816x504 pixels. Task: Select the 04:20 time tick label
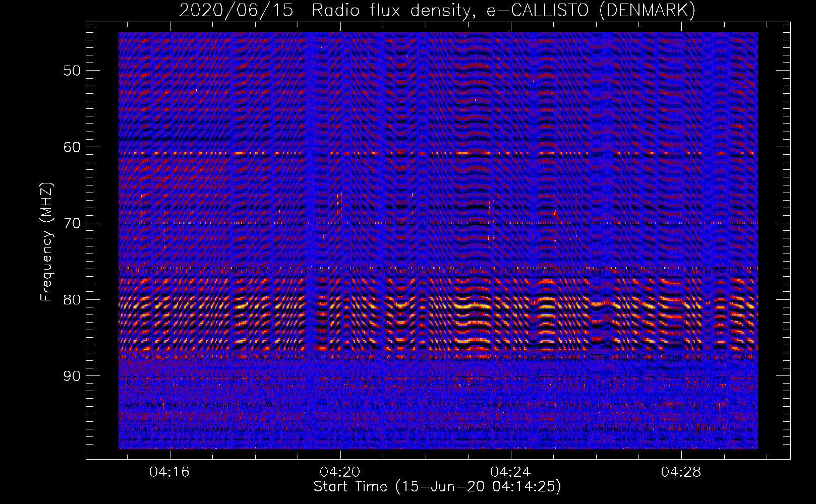(340, 472)
